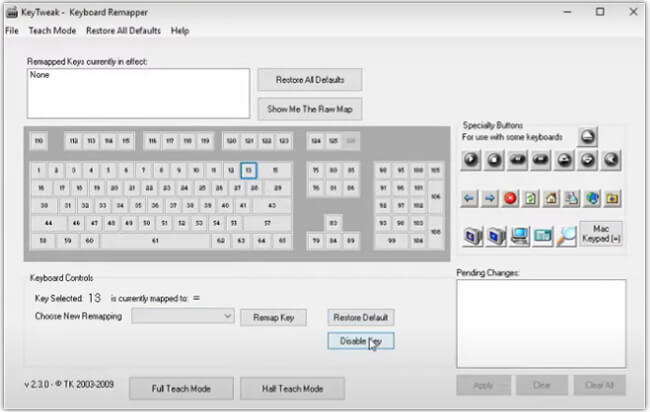Select arrow cluster key 83

(x=333, y=223)
